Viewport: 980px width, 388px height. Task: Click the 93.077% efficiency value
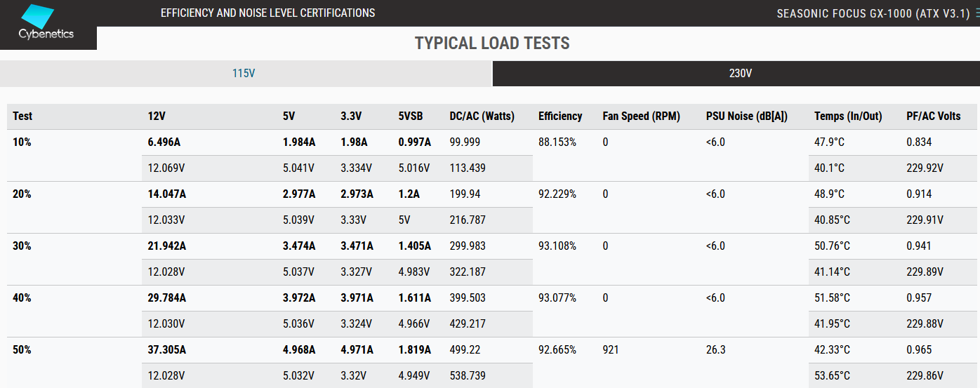557,298
